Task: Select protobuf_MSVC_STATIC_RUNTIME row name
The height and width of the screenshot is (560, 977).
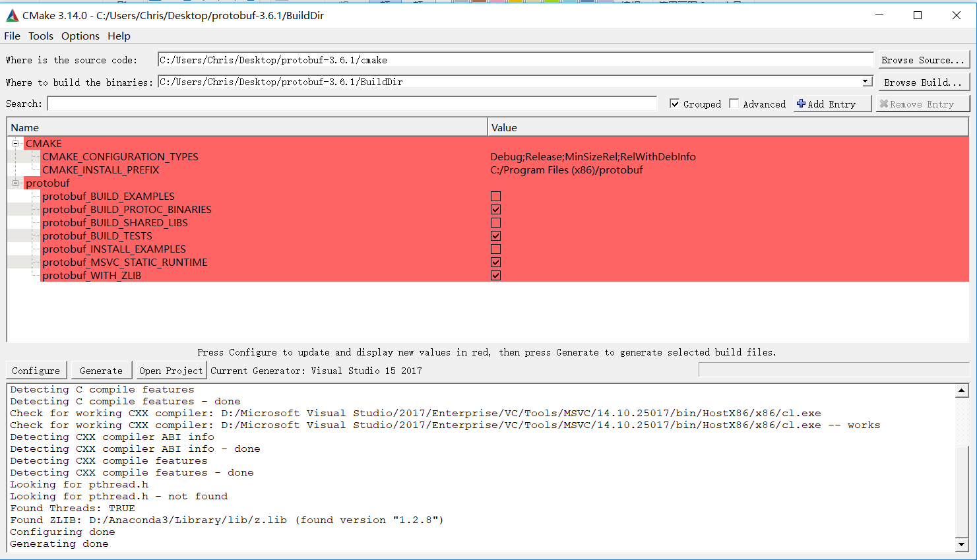Action: coord(125,262)
